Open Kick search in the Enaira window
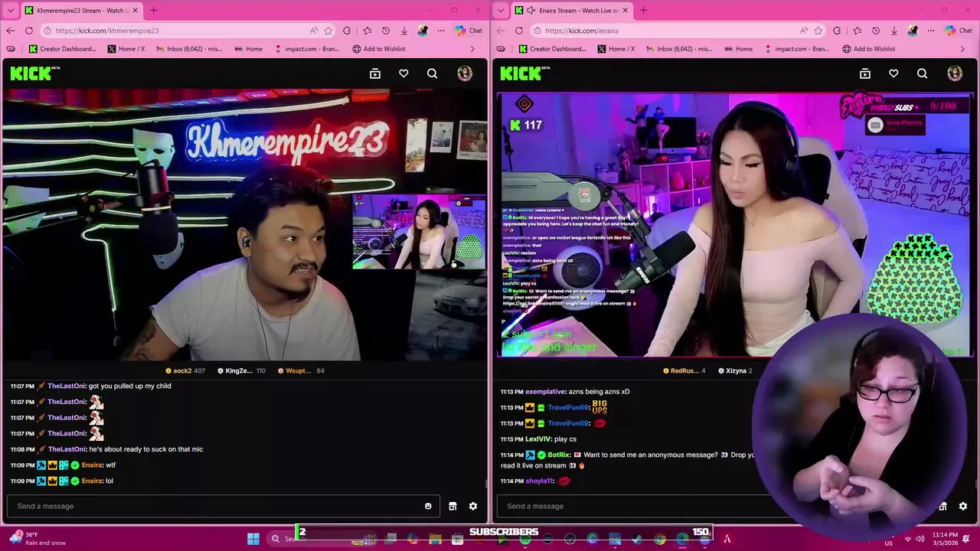Screen dimensions: 980x551 click(x=923, y=73)
